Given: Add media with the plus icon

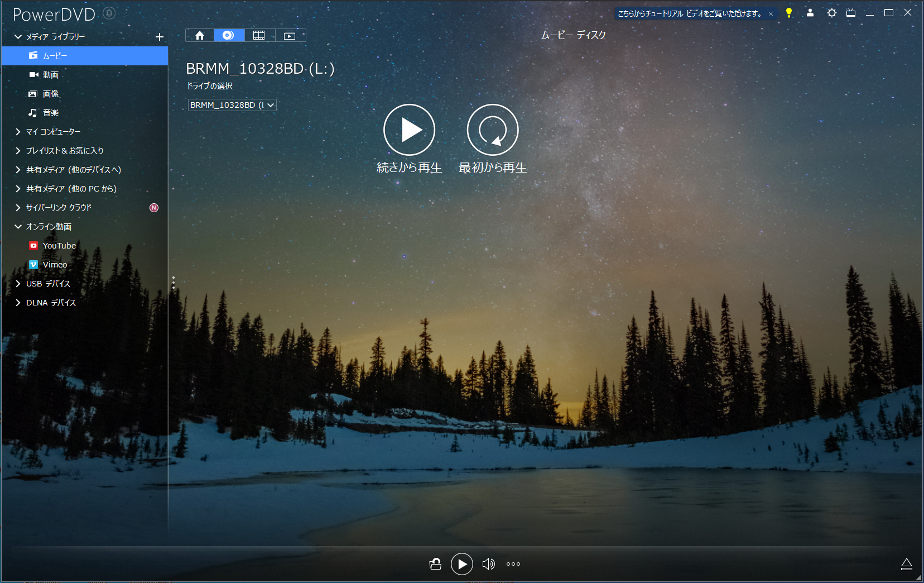Looking at the screenshot, I should coord(160,37).
